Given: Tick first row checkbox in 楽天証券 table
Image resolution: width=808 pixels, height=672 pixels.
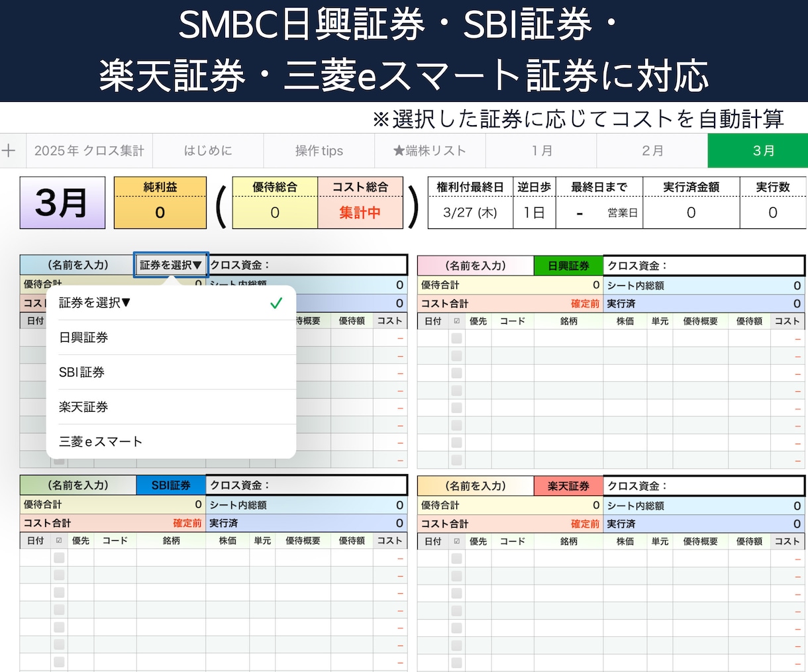Looking at the screenshot, I should pos(456,559).
